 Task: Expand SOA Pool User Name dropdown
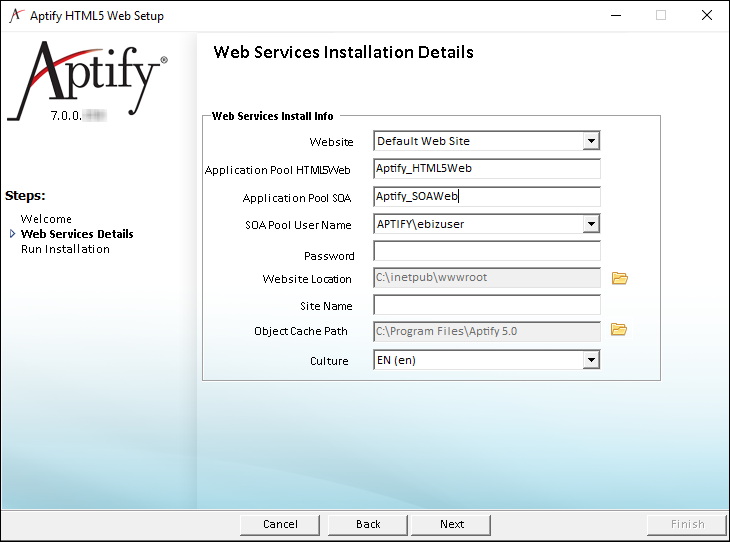coord(591,224)
